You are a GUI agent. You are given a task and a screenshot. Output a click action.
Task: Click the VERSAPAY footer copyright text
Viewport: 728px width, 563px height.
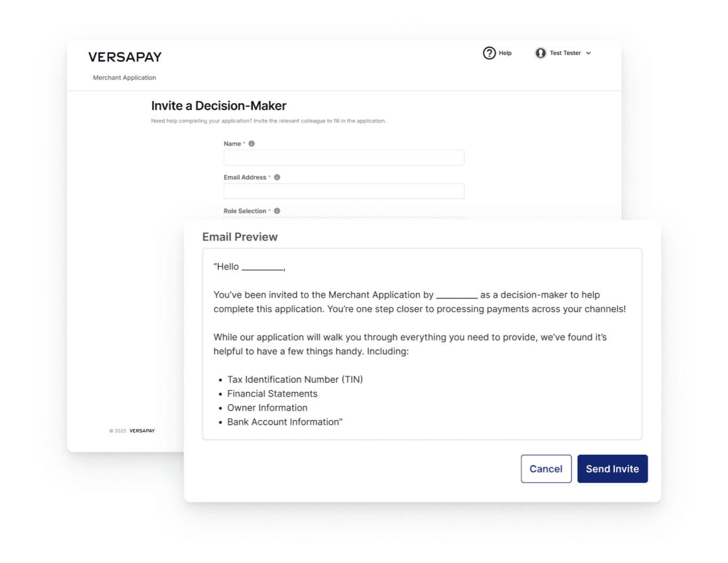[132, 431]
